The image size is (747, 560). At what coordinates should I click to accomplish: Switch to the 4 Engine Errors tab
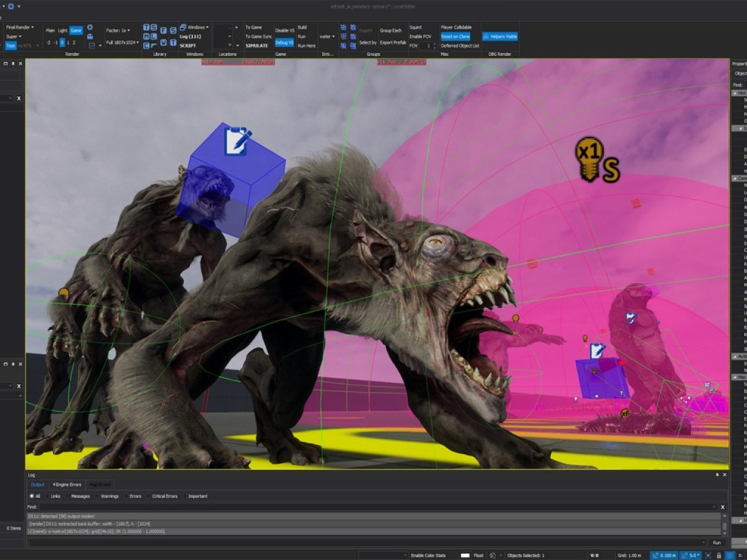pyautogui.click(x=67, y=484)
